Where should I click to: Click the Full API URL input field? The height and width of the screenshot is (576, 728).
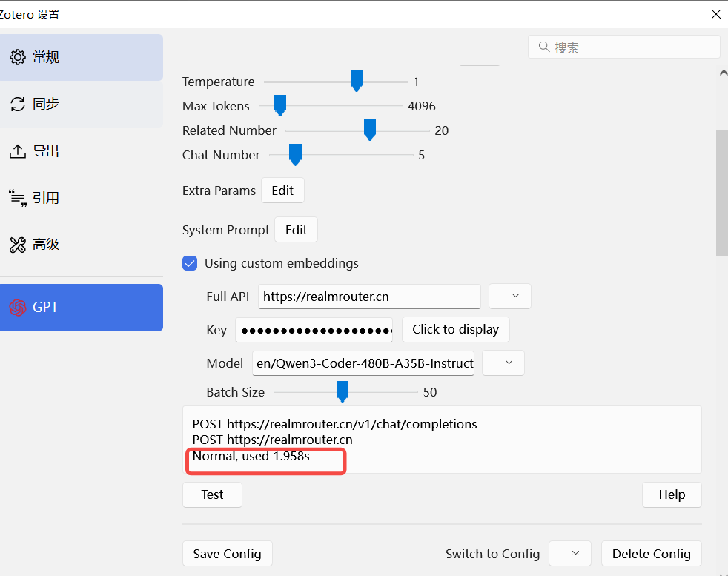click(x=369, y=297)
